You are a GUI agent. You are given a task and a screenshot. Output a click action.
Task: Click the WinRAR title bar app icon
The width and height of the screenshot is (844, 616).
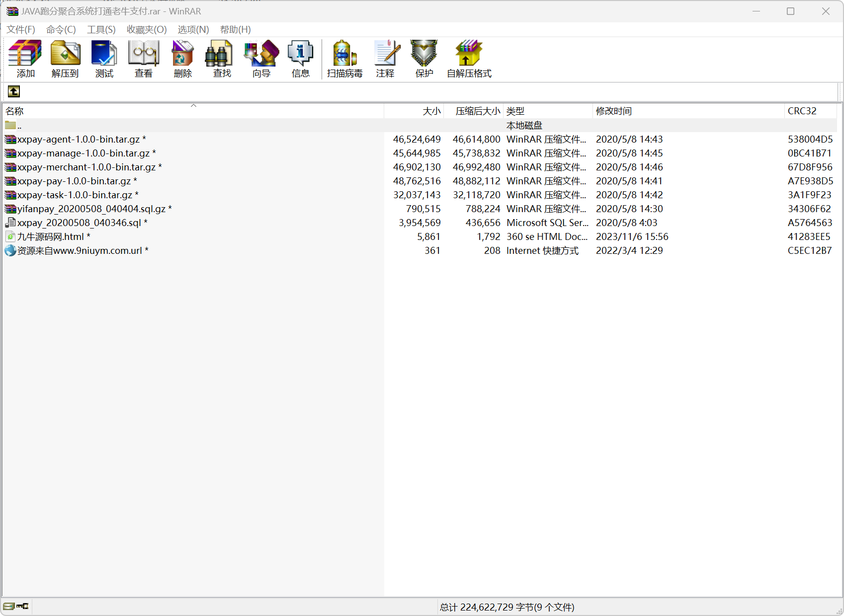click(12, 11)
